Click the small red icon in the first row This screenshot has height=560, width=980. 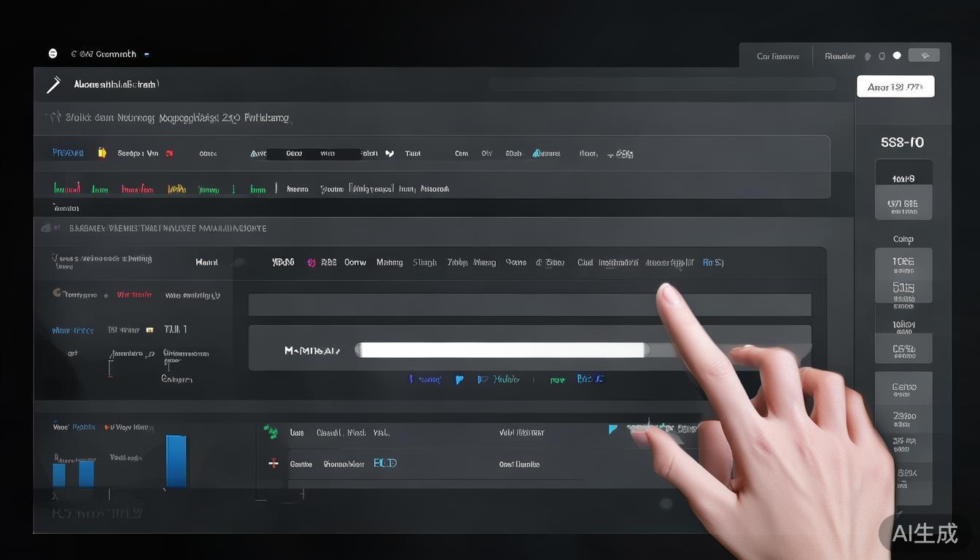(169, 154)
